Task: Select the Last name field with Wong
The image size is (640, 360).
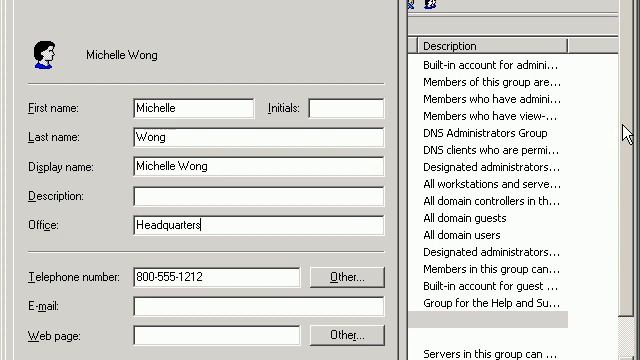Action: (258, 137)
